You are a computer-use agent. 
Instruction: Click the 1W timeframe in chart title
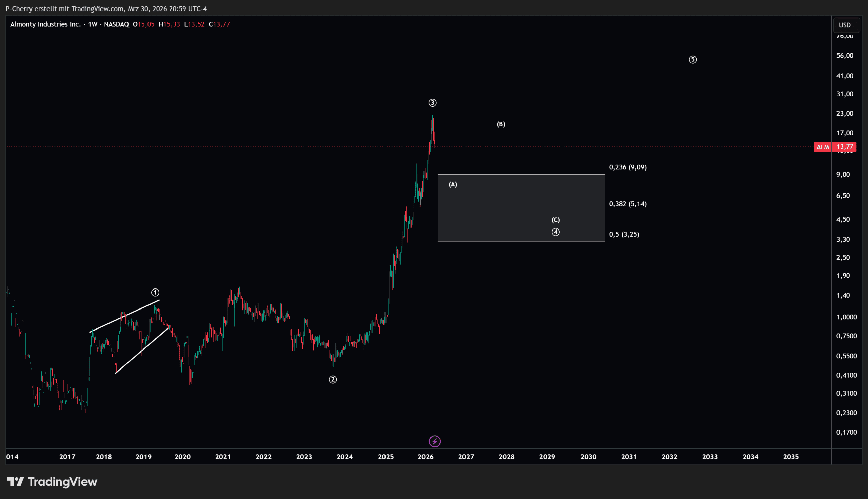93,24
